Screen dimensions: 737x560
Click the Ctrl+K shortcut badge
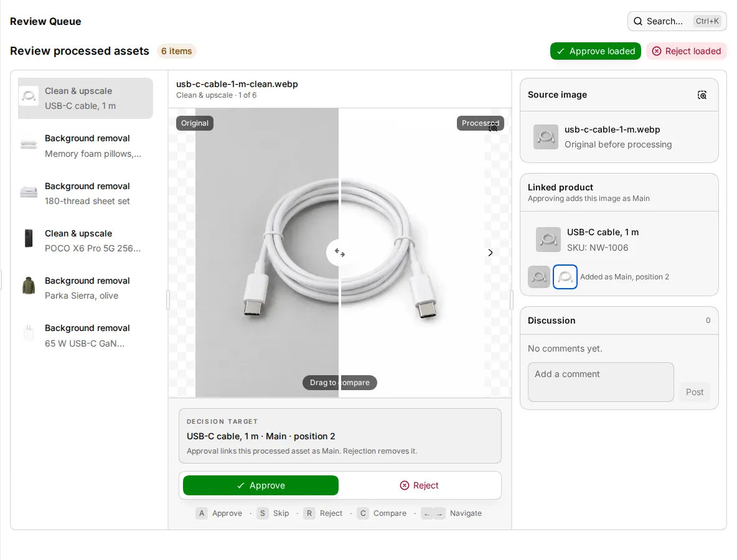tap(707, 21)
